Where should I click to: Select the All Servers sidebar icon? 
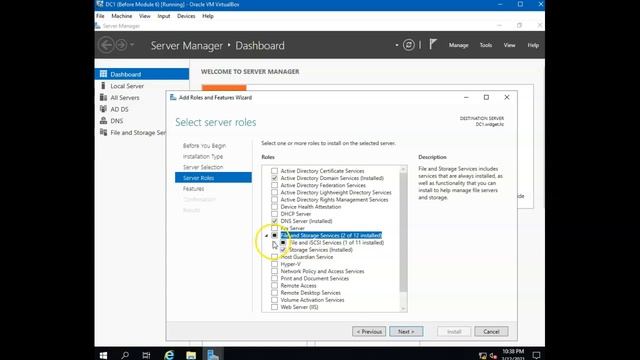click(103, 97)
